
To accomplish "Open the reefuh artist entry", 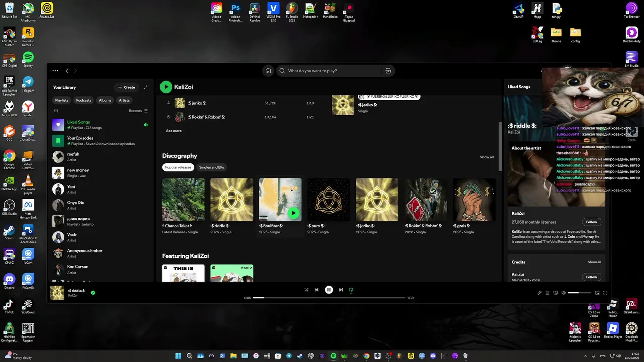I will (101, 157).
